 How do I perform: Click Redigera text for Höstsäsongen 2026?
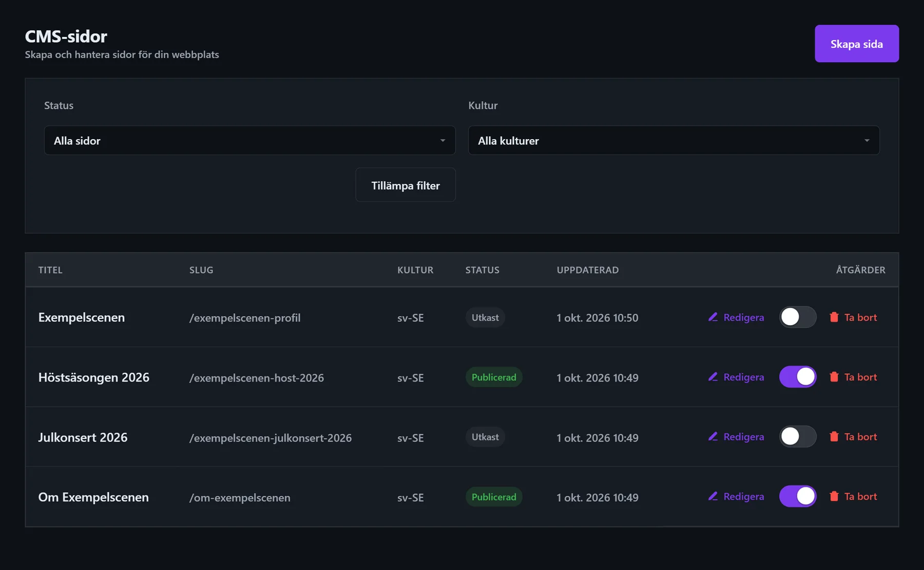coord(744,377)
